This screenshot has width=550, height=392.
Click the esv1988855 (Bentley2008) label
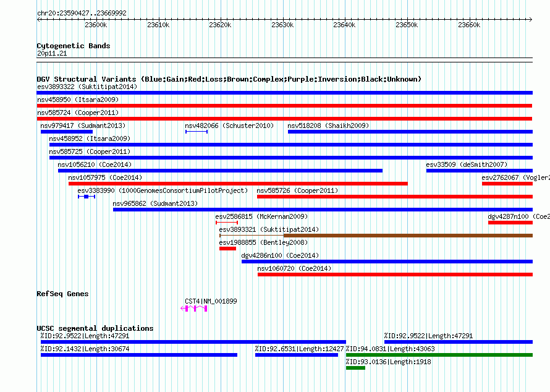pos(263,242)
